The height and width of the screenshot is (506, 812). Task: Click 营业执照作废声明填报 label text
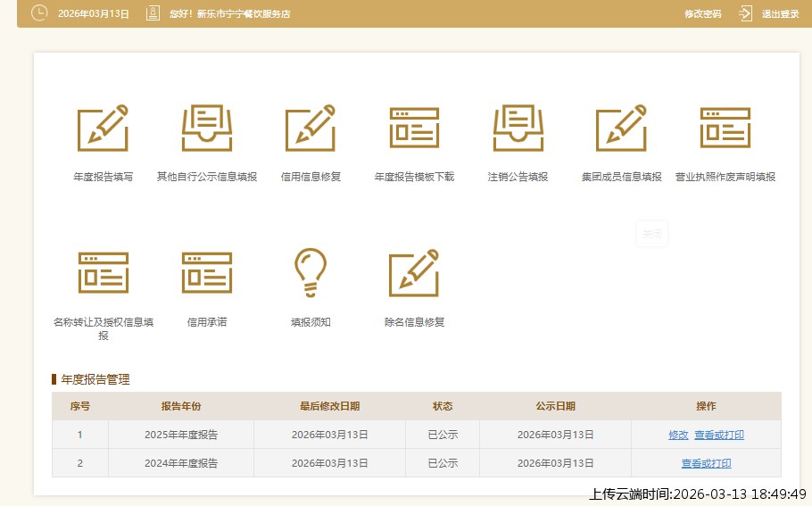click(x=725, y=177)
